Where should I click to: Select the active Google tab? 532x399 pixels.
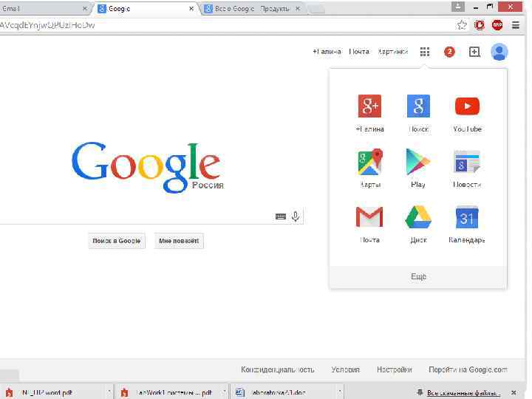coord(146,8)
